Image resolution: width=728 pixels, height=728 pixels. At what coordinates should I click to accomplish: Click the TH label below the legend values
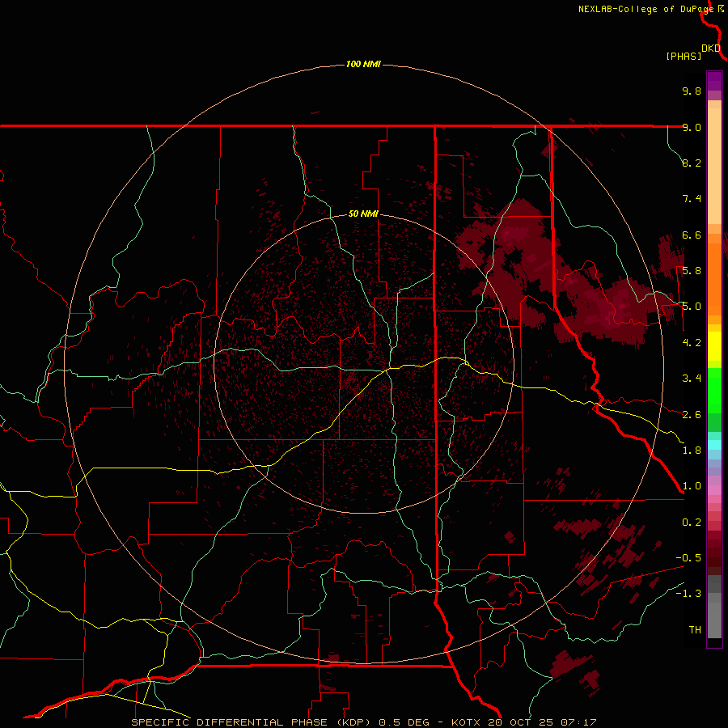pyautogui.click(x=695, y=630)
